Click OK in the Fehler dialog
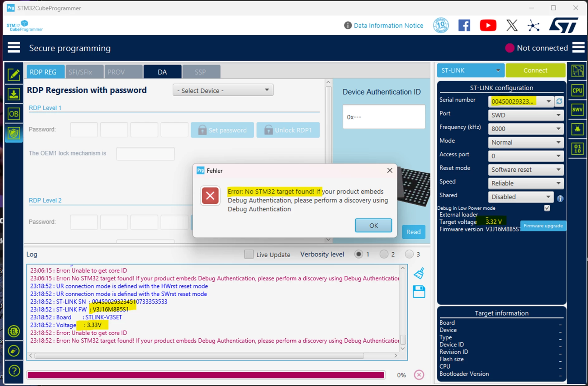This screenshot has height=386, width=588. (373, 225)
